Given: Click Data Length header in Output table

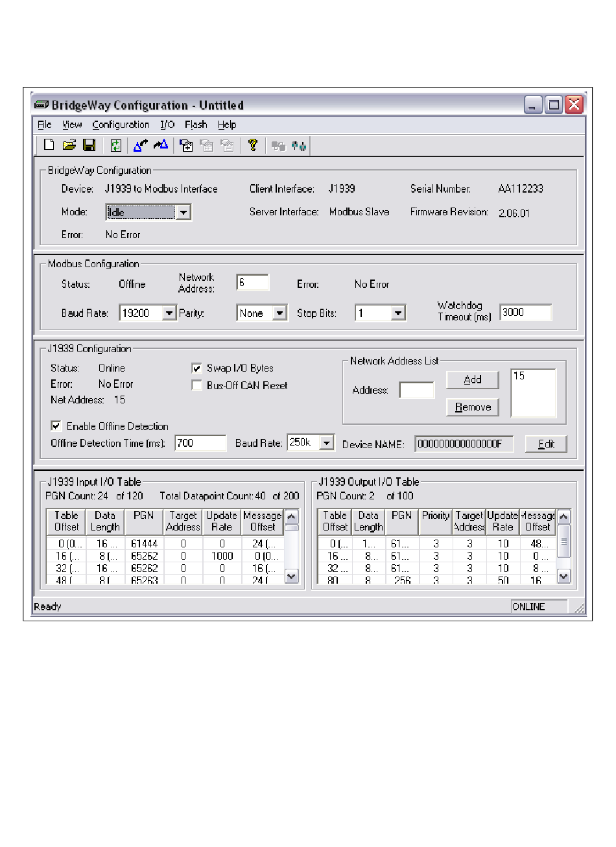Looking at the screenshot, I should click(368, 521).
